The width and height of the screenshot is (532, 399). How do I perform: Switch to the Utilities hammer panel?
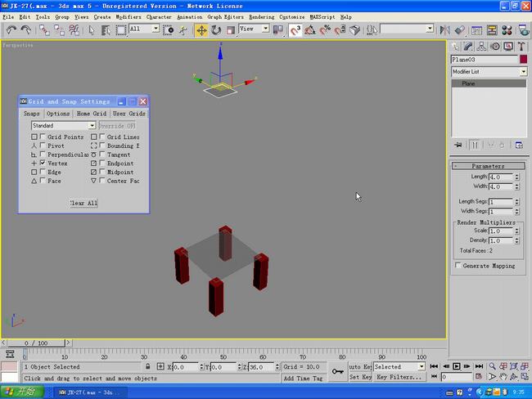pos(521,47)
